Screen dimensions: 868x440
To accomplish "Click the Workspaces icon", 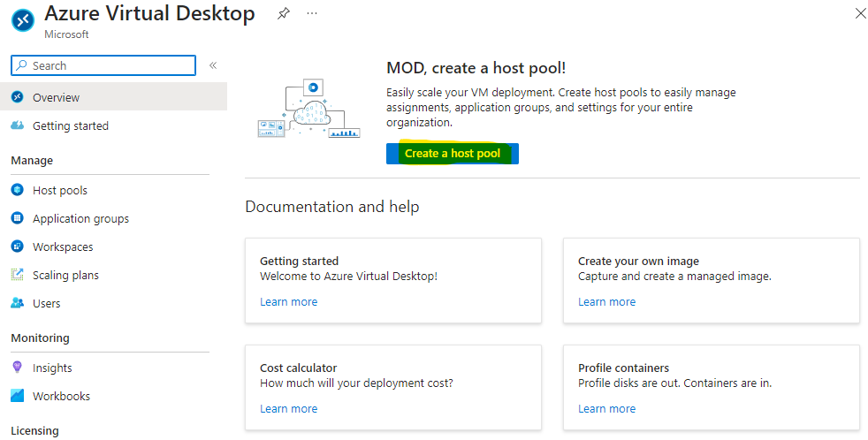I will tap(18, 247).
